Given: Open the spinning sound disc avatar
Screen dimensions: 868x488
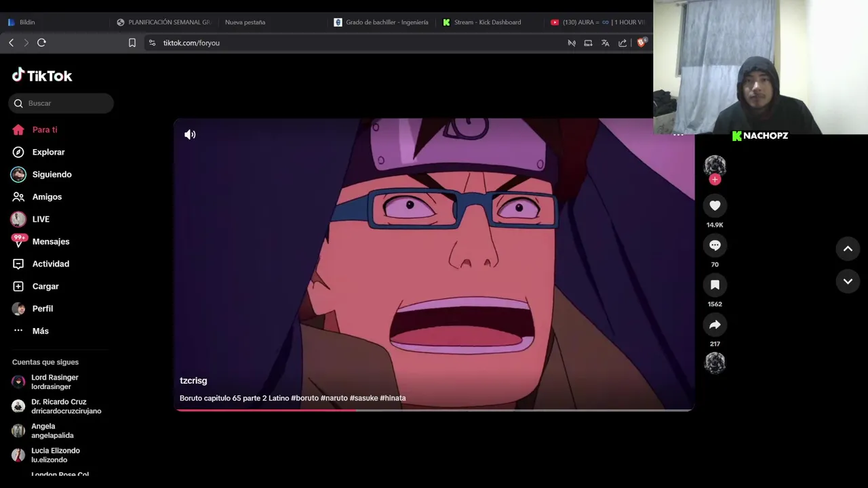Looking at the screenshot, I should point(715,363).
